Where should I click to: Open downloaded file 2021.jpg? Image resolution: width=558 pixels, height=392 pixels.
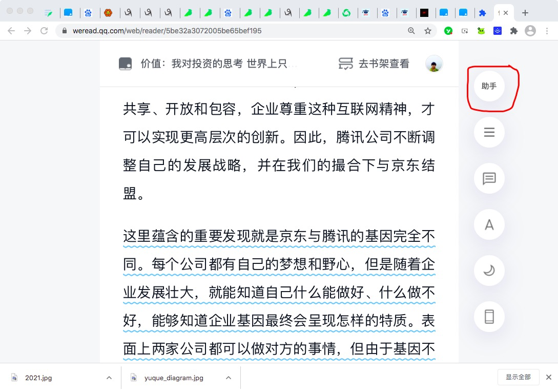[x=38, y=378]
